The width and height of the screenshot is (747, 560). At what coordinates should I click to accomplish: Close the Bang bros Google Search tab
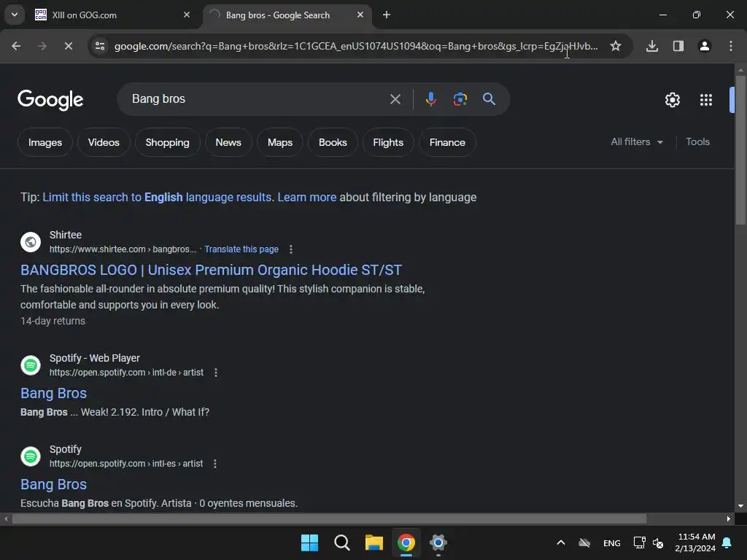360,15
